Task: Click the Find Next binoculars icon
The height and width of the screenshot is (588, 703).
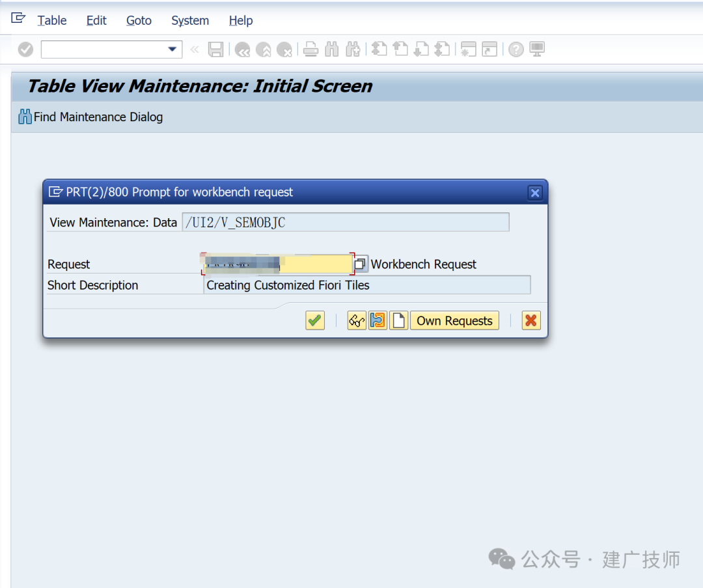Action: 353,49
